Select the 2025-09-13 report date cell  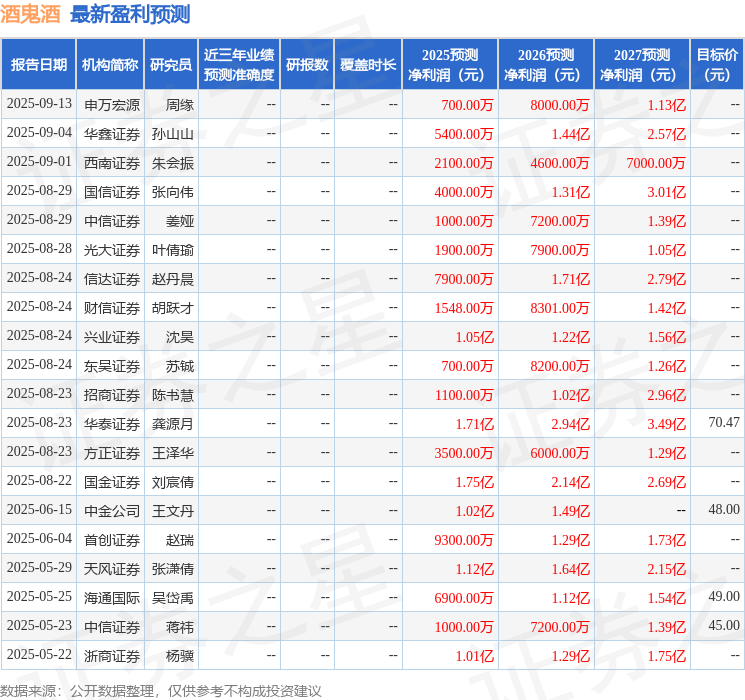[39, 104]
